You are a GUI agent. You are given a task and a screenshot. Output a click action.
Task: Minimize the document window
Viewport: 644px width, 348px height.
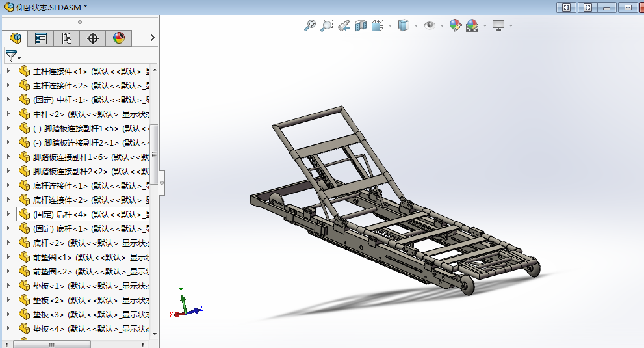point(607,7)
